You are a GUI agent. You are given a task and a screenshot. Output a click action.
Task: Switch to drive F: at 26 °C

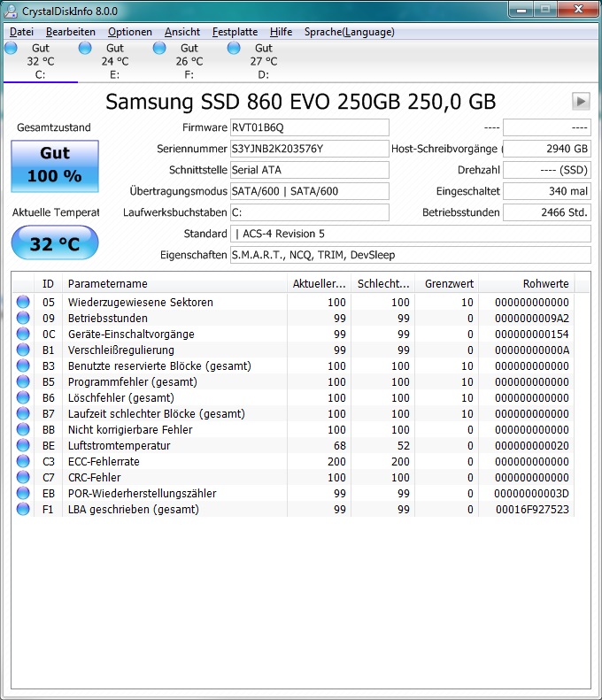point(189,61)
